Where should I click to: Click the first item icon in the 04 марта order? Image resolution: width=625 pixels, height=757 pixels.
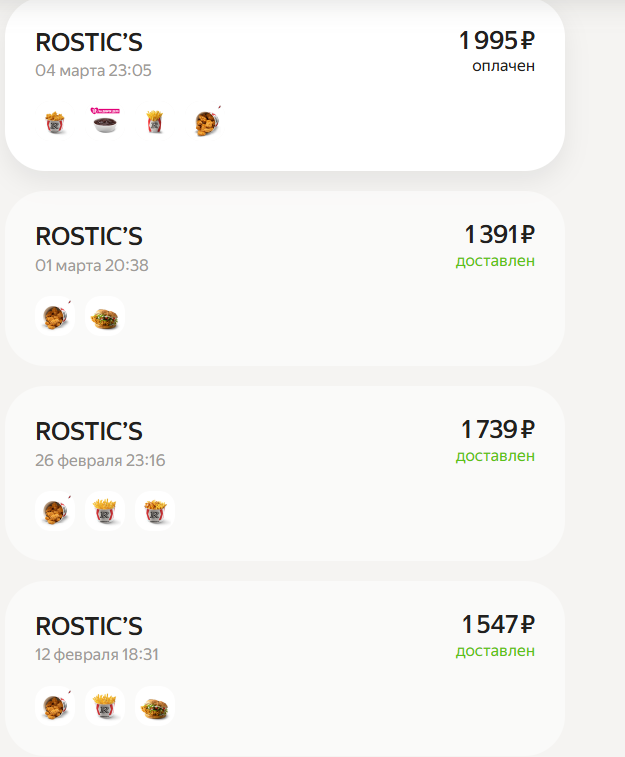coord(55,122)
